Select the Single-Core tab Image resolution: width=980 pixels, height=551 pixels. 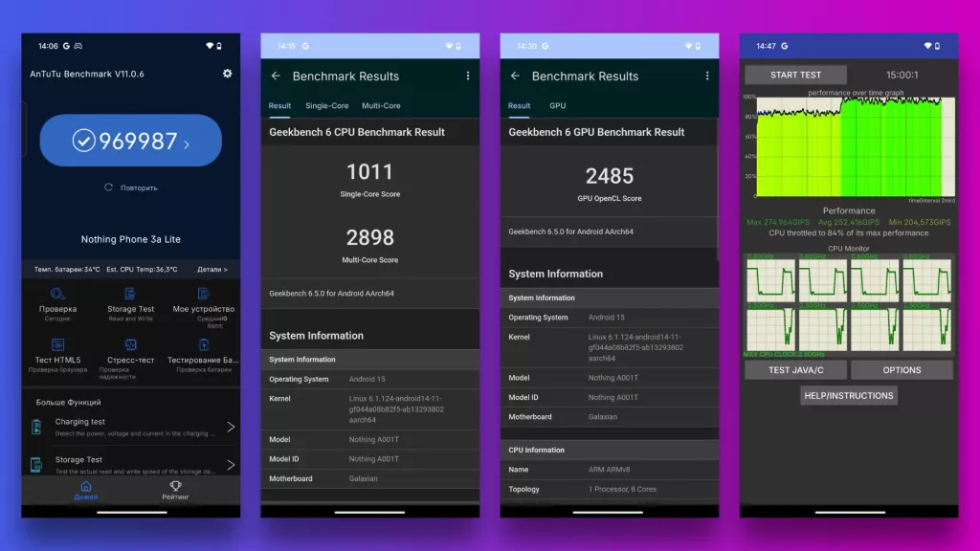point(327,105)
